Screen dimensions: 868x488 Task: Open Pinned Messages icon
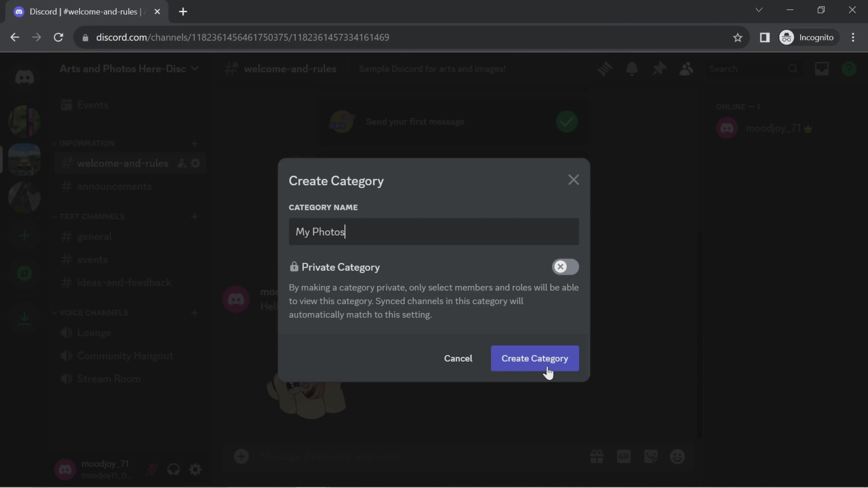click(659, 69)
